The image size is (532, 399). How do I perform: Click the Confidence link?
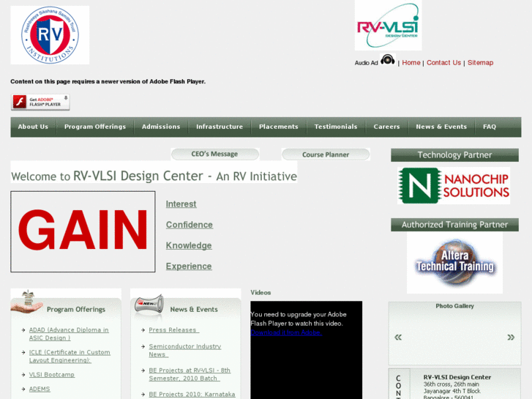click(x=190, y=225)
